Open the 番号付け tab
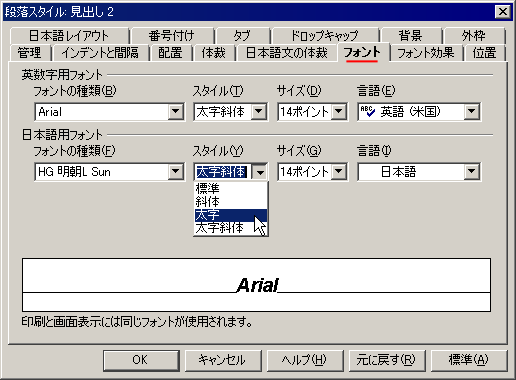The image size is (516, 380). tap(172, 36)
